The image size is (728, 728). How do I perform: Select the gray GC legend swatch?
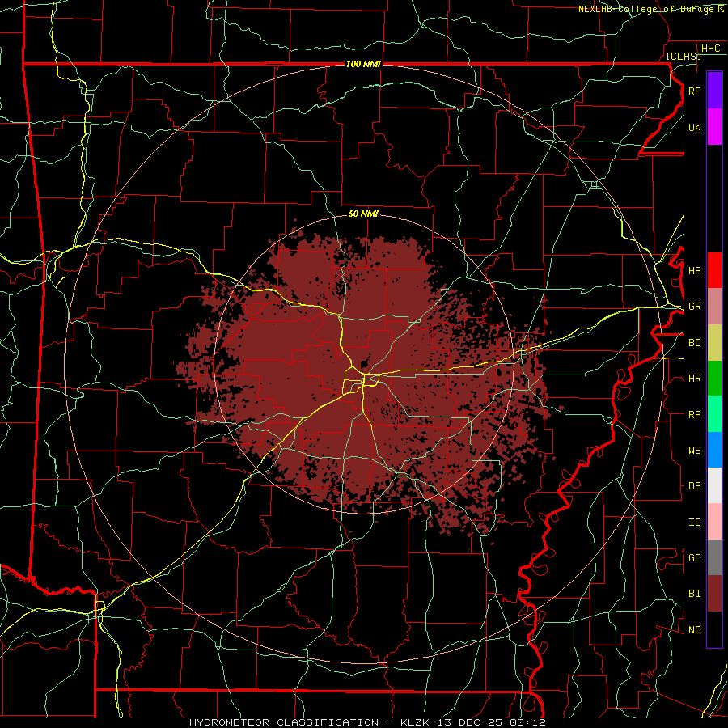[714, 557]
